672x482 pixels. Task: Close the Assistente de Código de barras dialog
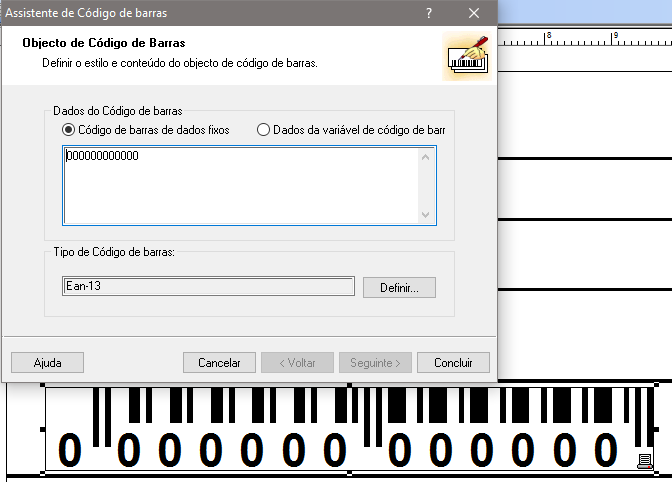[x=474, y=13]
